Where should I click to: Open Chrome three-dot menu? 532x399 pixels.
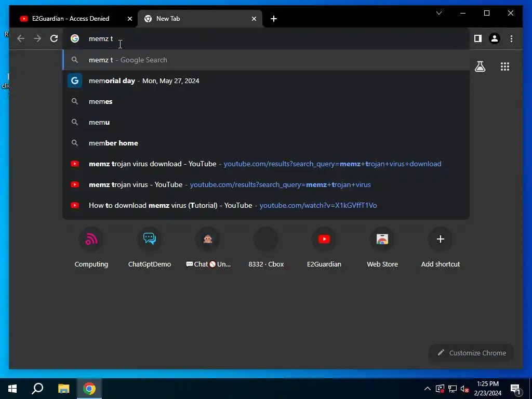coord(511,38)
